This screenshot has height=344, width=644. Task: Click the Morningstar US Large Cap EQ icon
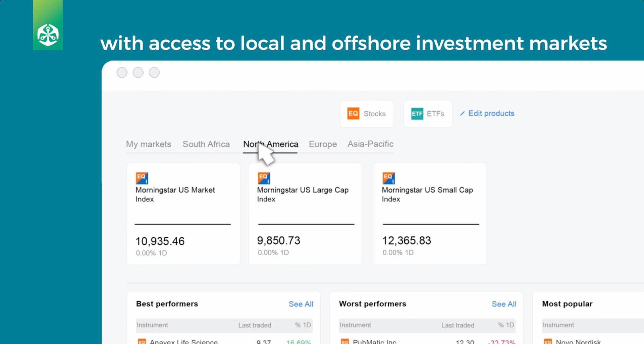coord(264,178)
